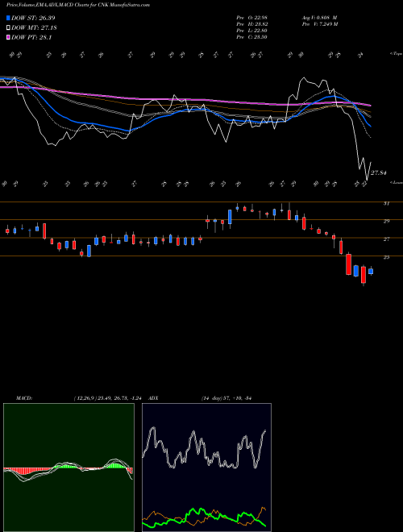Click the '(14 day) 57, +10, -34' ADX values

tap(226, 398)
